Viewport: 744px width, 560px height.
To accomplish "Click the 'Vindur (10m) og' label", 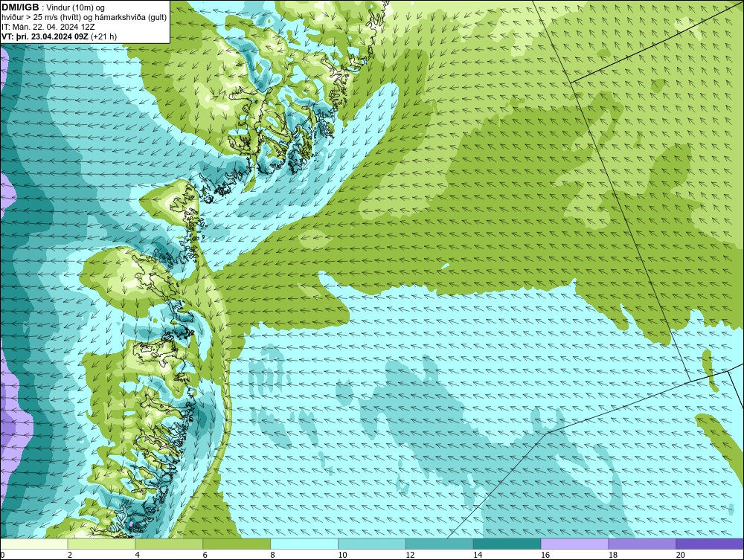I will [x=76, y=8].
